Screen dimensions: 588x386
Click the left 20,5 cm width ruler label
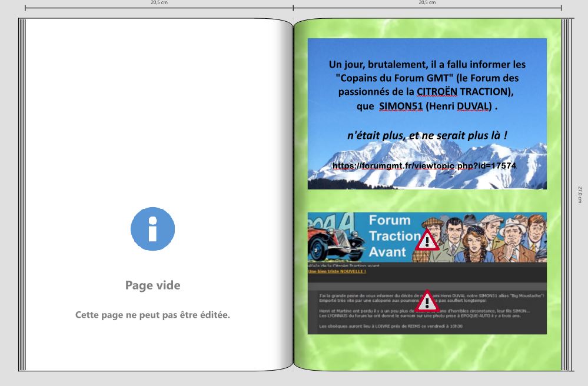pyautogui.click(x=159, y=2)
